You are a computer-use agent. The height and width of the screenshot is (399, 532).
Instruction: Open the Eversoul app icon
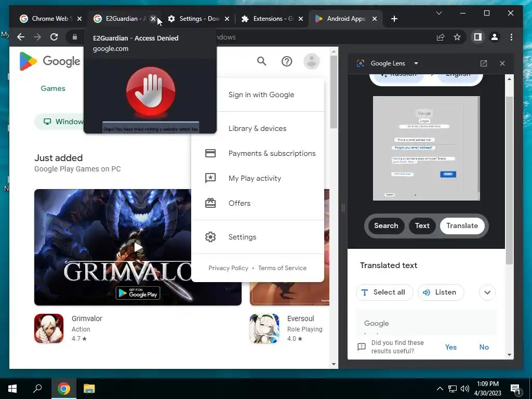264,328
